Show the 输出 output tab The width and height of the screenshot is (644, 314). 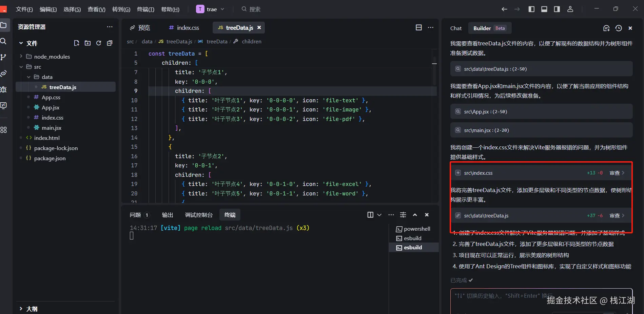click(x=168, y=215)
